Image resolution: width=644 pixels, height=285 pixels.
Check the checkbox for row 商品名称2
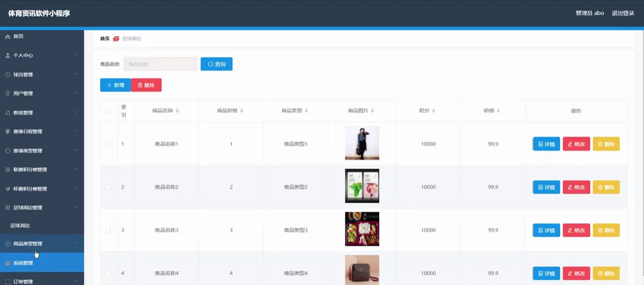(x=108, y=187)
